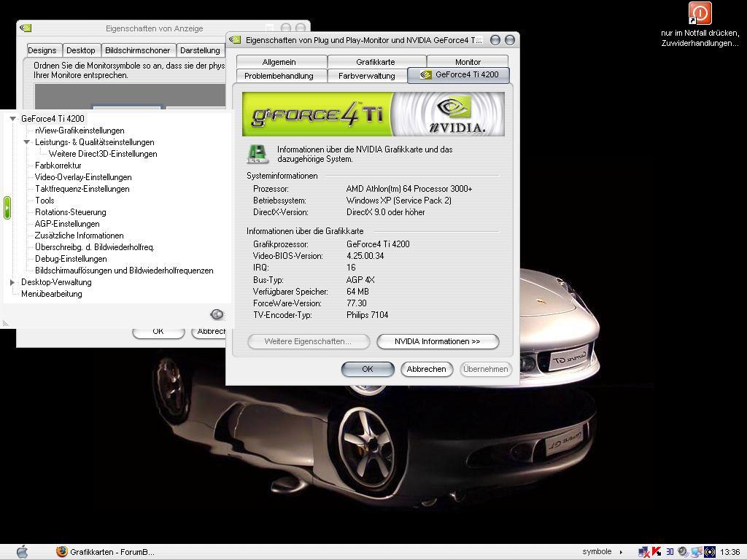Open Überschreibg. d. Bildwiederholfreq.

(94, 247)
